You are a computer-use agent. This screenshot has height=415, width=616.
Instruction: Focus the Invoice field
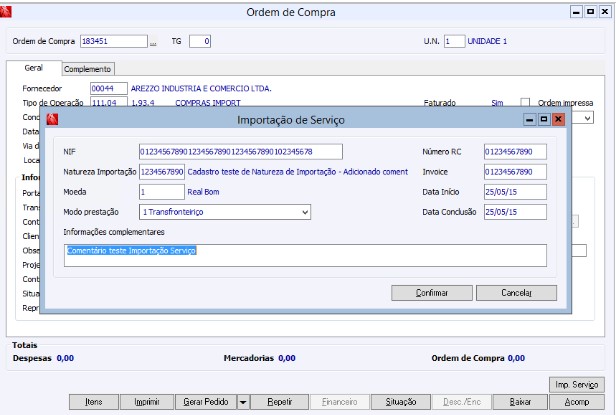tap(515, 172)
